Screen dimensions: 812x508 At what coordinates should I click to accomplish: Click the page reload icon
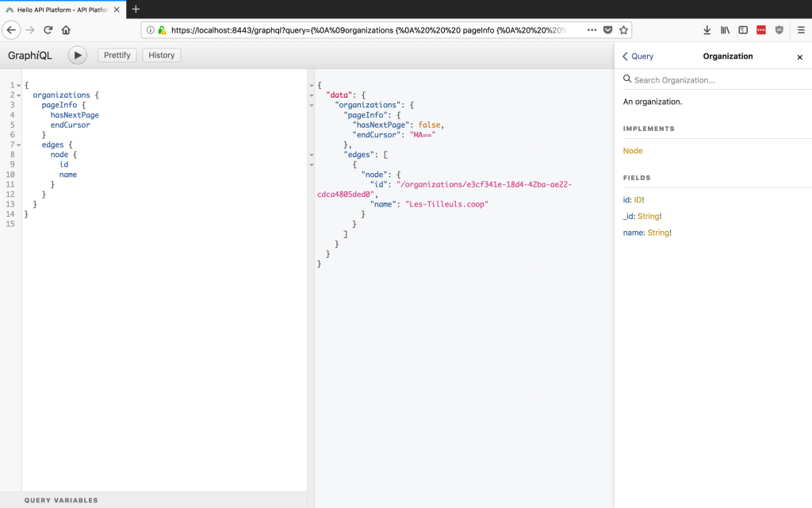pos(49,29)
